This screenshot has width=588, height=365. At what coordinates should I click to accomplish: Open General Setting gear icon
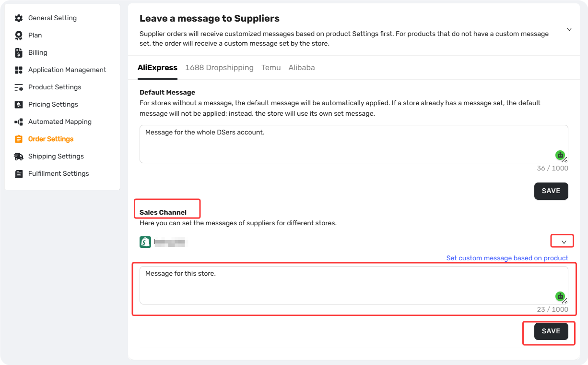[19, 18]
